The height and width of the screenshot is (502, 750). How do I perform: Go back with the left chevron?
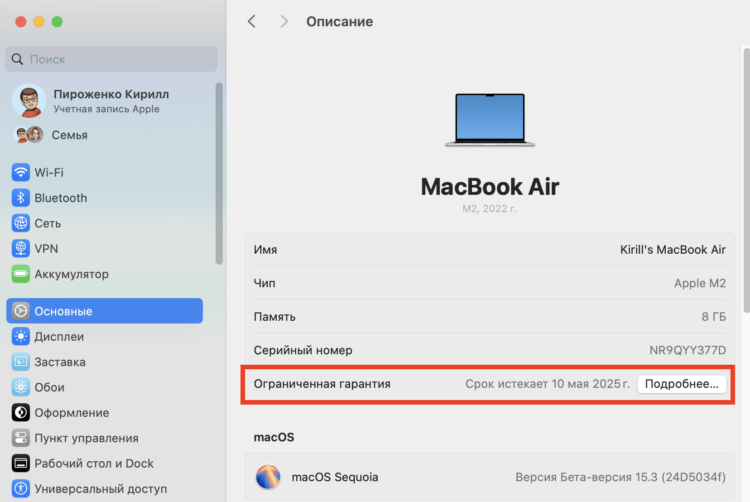tap(252, 21)
